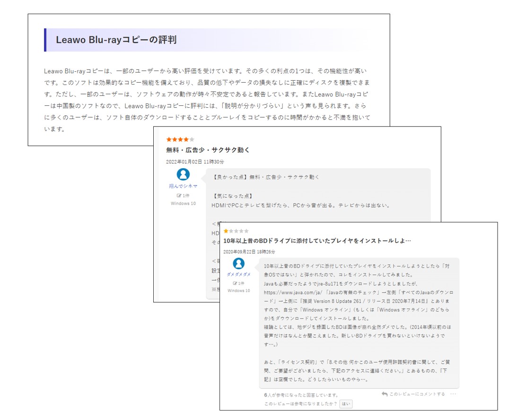Click the 翔んでシネマ user avatar icon
Viewport: 508px width, 420px height.
(183, 174)
